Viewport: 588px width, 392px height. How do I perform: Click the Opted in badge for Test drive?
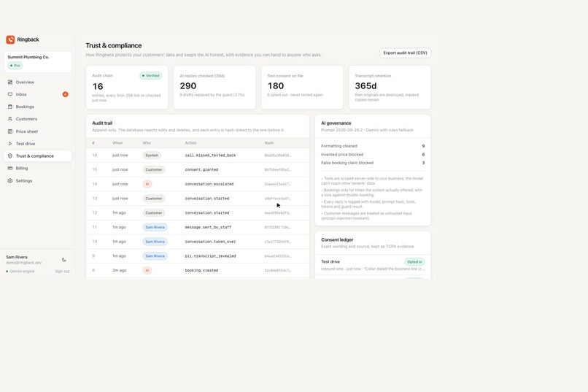click(x=414, y=262)
